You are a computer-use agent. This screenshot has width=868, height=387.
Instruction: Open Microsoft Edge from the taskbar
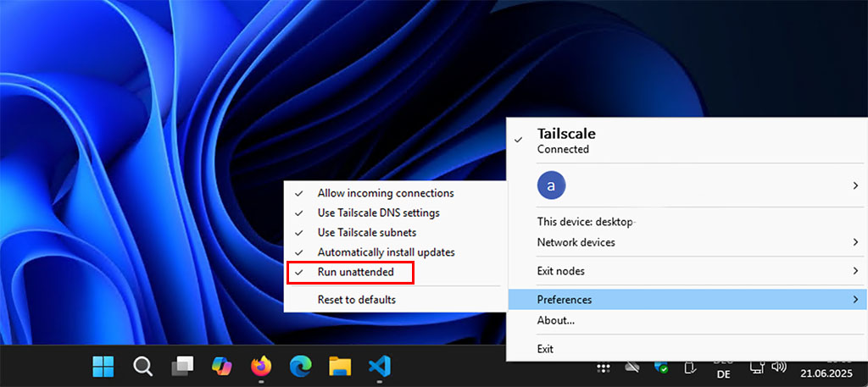301,366
